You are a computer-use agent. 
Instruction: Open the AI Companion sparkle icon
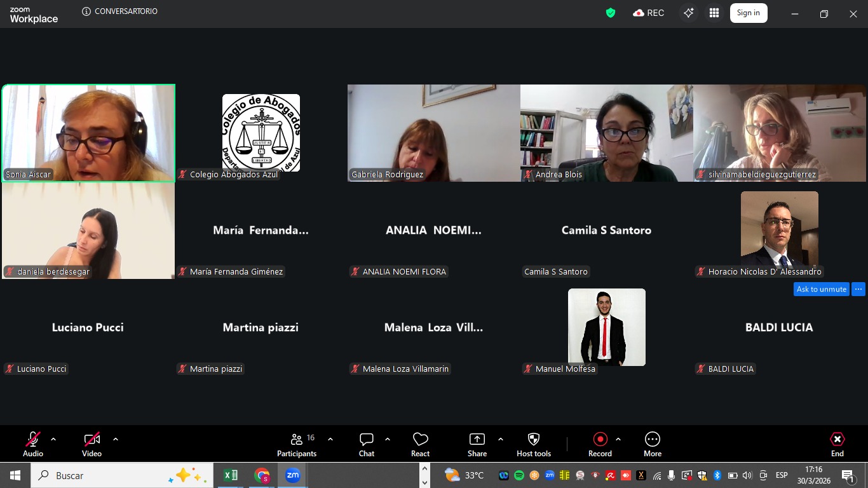point(688,13)
